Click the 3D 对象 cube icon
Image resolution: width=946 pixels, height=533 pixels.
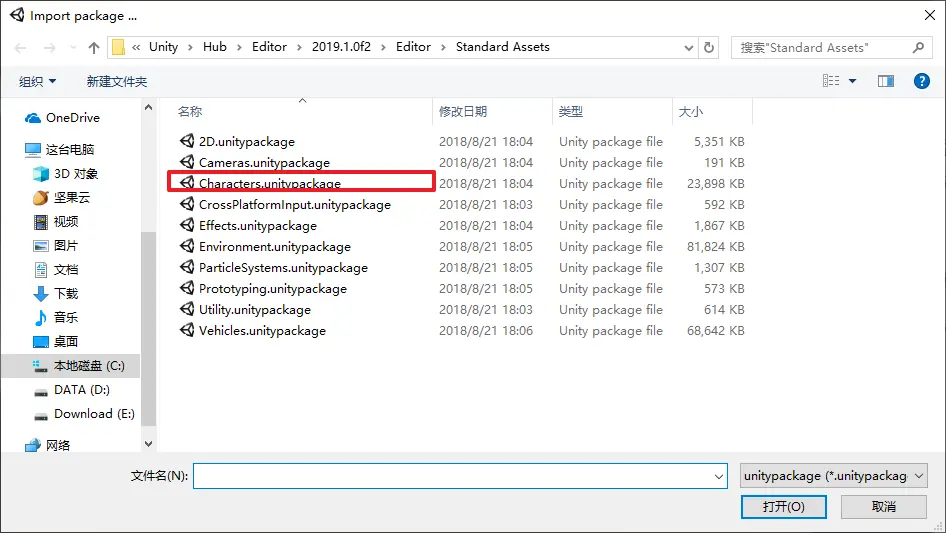(40, 174)
